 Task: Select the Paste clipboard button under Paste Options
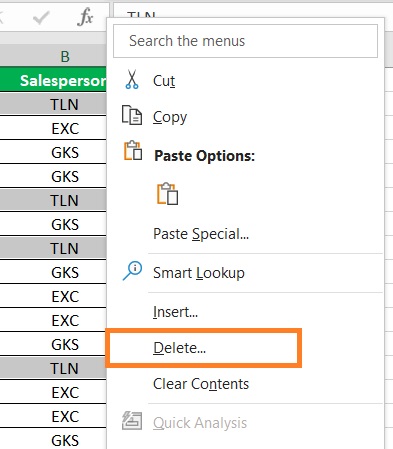coord(167,194)
